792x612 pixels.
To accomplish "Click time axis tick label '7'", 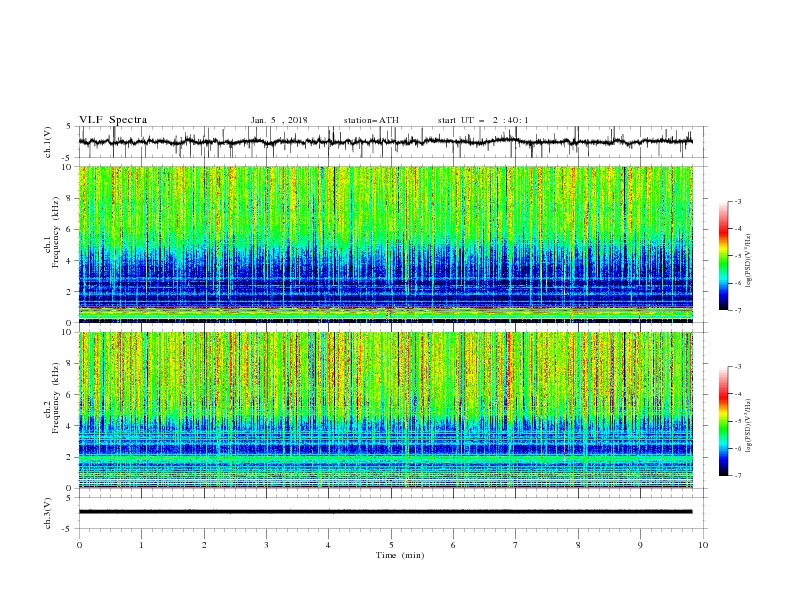I will (516, 545).
